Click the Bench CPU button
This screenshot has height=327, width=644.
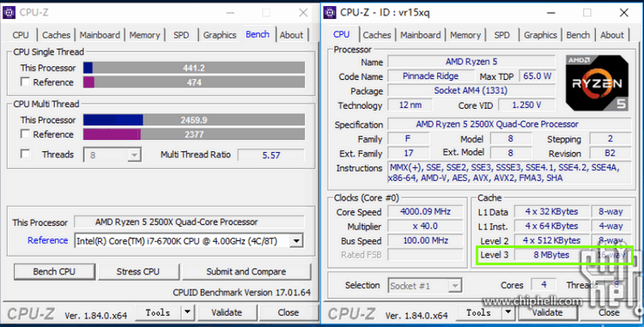54,271
